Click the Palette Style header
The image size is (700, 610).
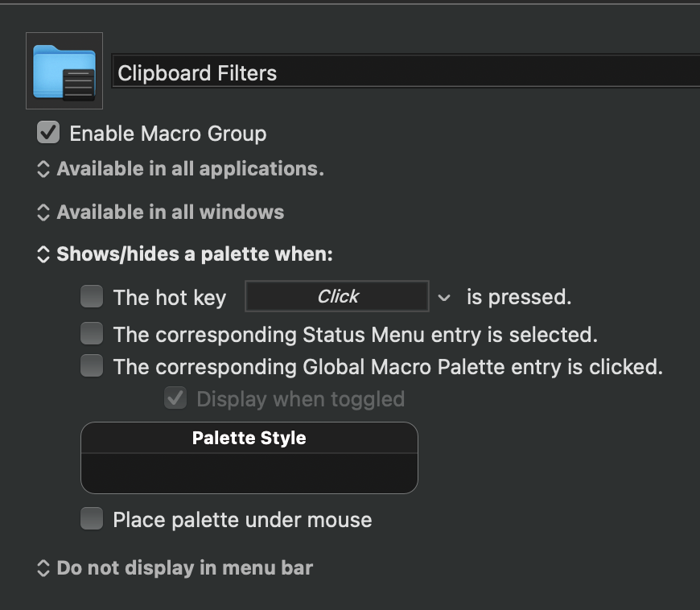[249, 438]
